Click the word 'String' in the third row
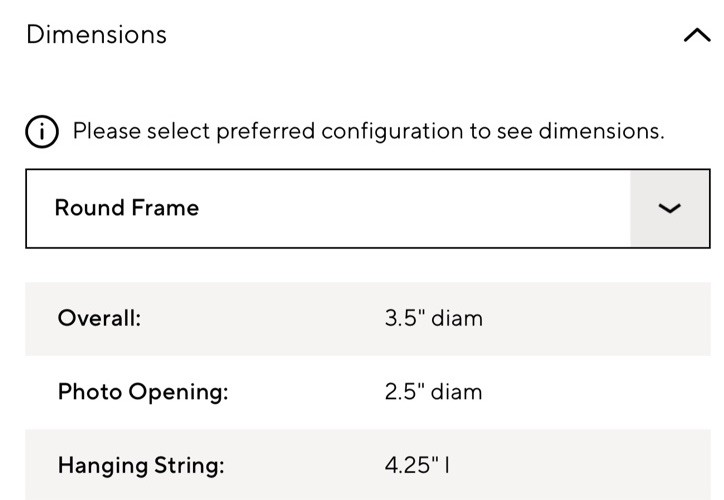The image size is (724, 500). click(x=187, y=465)
